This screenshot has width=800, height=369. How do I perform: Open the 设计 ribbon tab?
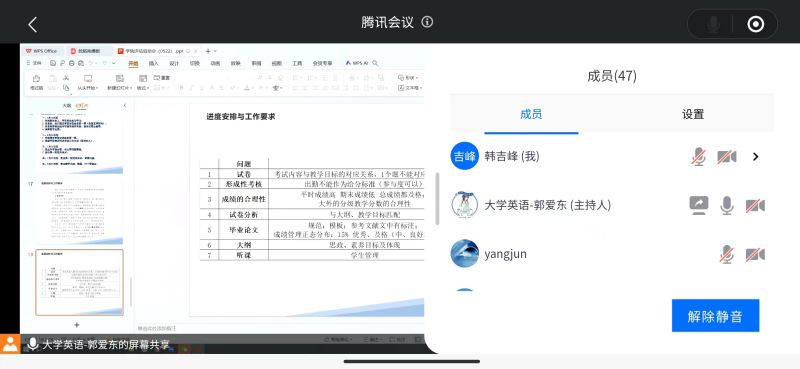pyautogui.click(x=174, y=63)
